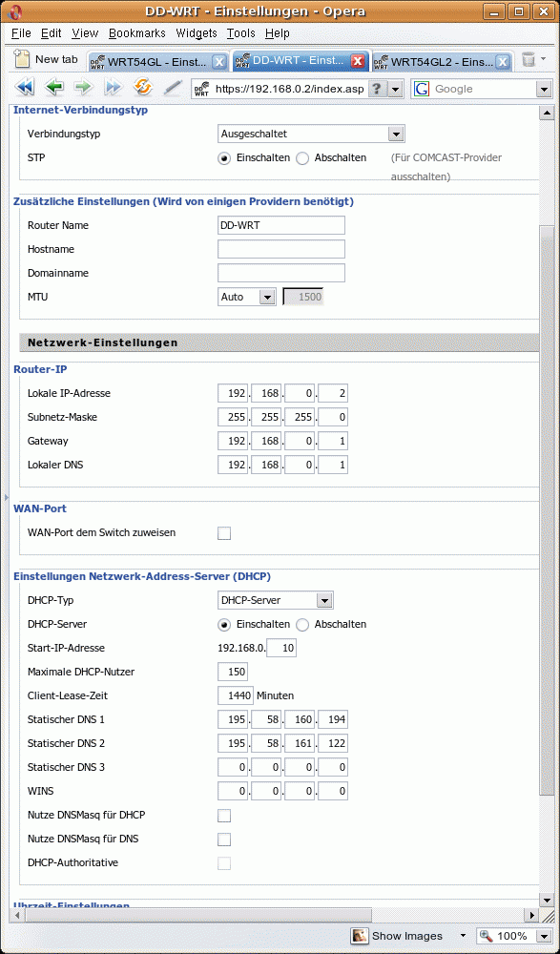Open the Widgets menu

[x=196, y=33]
